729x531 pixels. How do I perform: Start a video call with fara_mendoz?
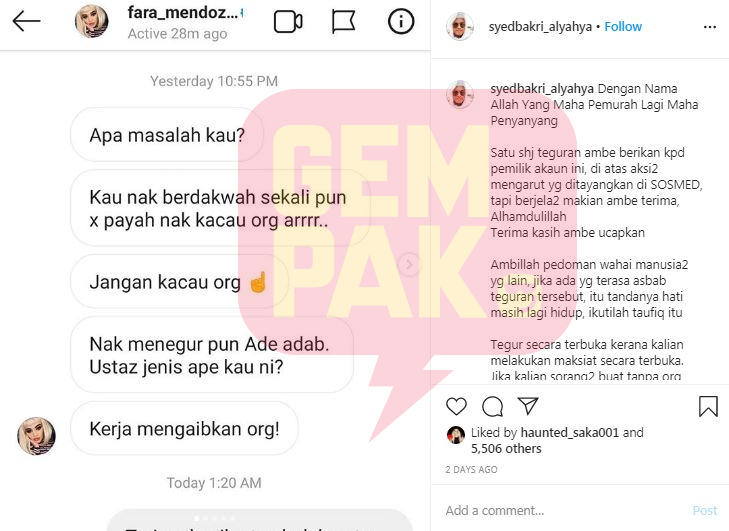click(x=288, y=21)
